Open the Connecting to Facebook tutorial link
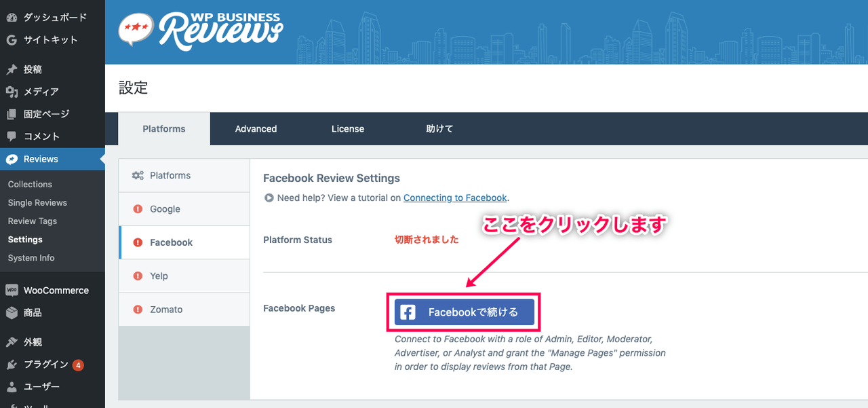This screenshot has height=408, width=868. coord(455,198)
